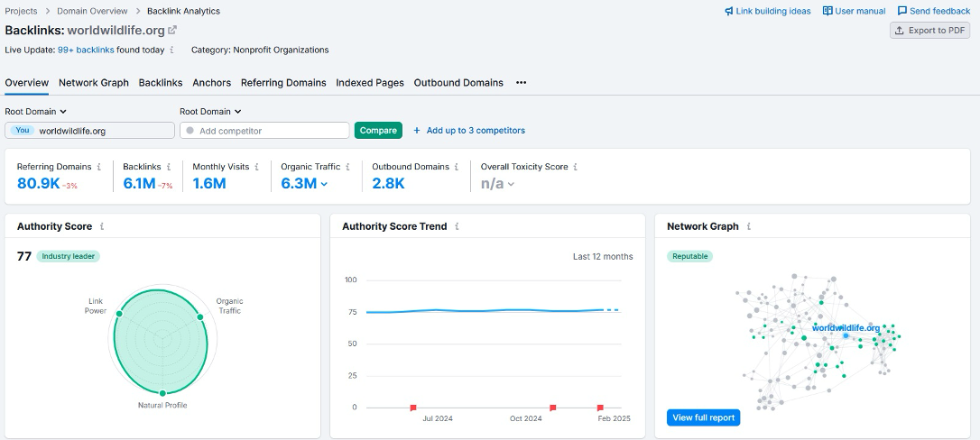The height and width of the screenshot is (440, 980).
Task: Click the User manual link text
Action: coord(860,11)
